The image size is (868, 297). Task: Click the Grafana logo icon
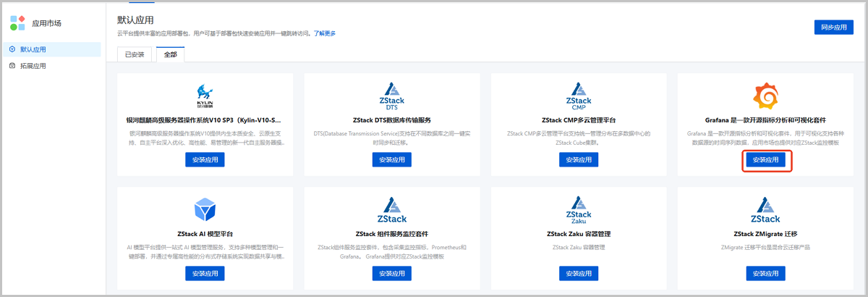(x=765, y=96)
